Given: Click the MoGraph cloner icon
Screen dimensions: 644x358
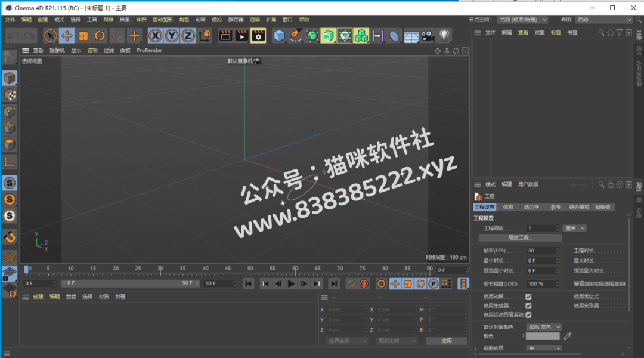Looking at the screenshot, I should [x=361, y=36].
